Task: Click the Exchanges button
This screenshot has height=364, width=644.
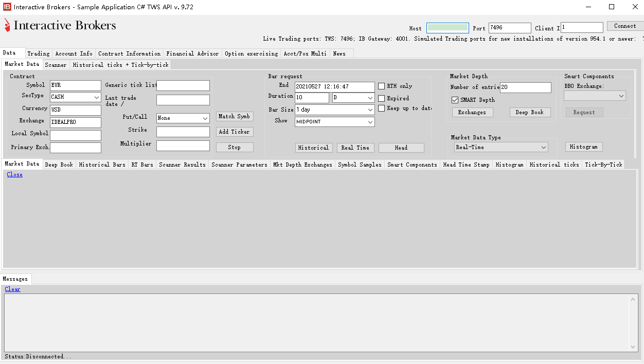Action: pos(472,112)
